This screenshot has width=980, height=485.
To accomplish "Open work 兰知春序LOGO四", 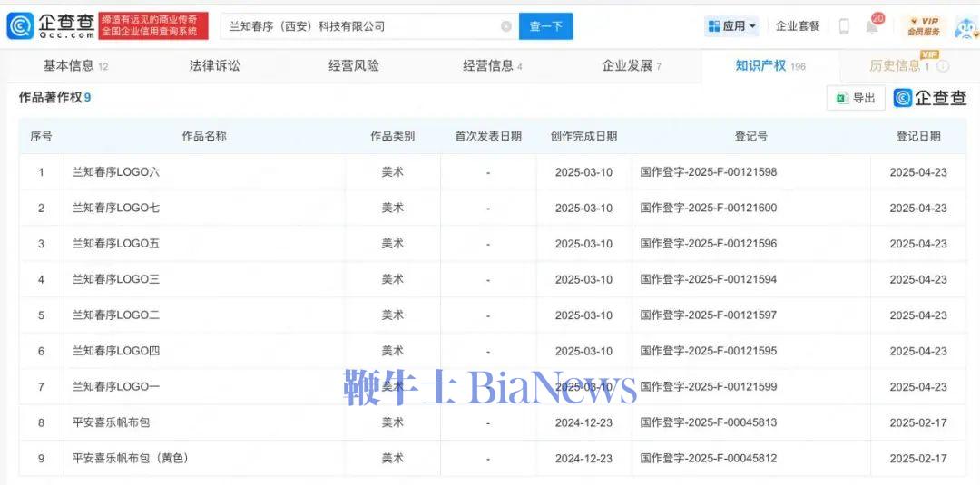I will click(116, 351).
